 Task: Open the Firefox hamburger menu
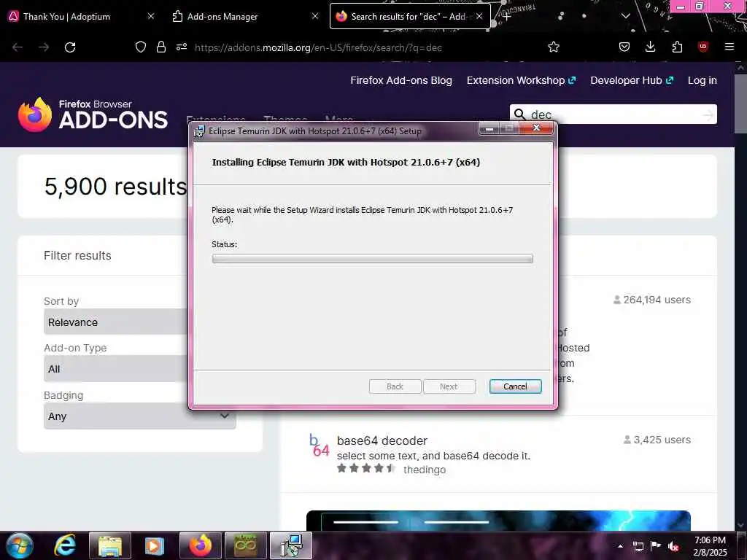729,47
